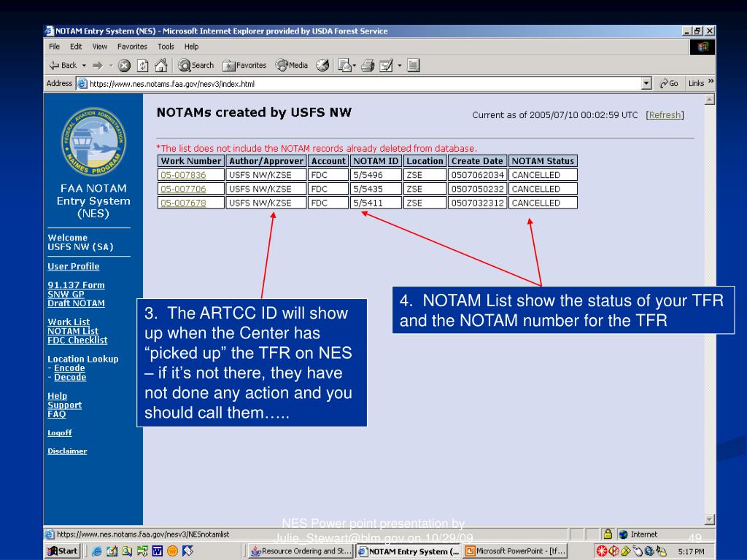Viewport: 747px width, 560px height.
Task: Click the scrollbar up arrow
Action: tap(710, 99)
